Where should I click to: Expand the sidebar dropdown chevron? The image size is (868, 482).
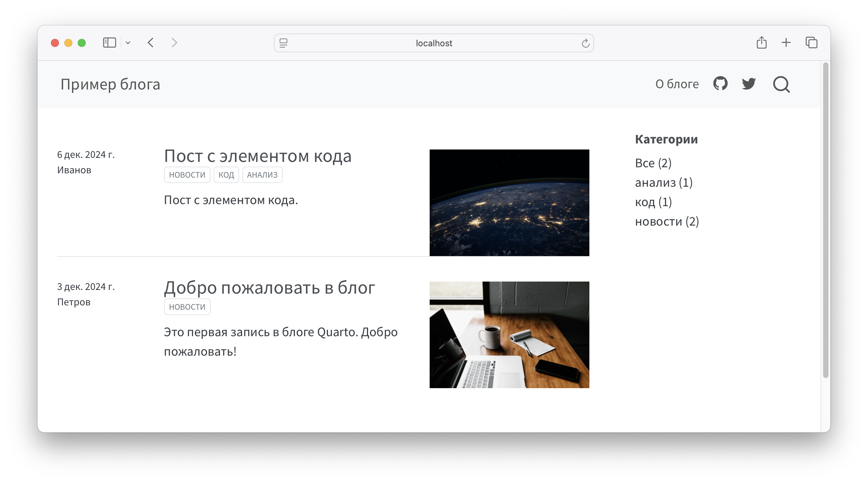click(x=128, y=43)
